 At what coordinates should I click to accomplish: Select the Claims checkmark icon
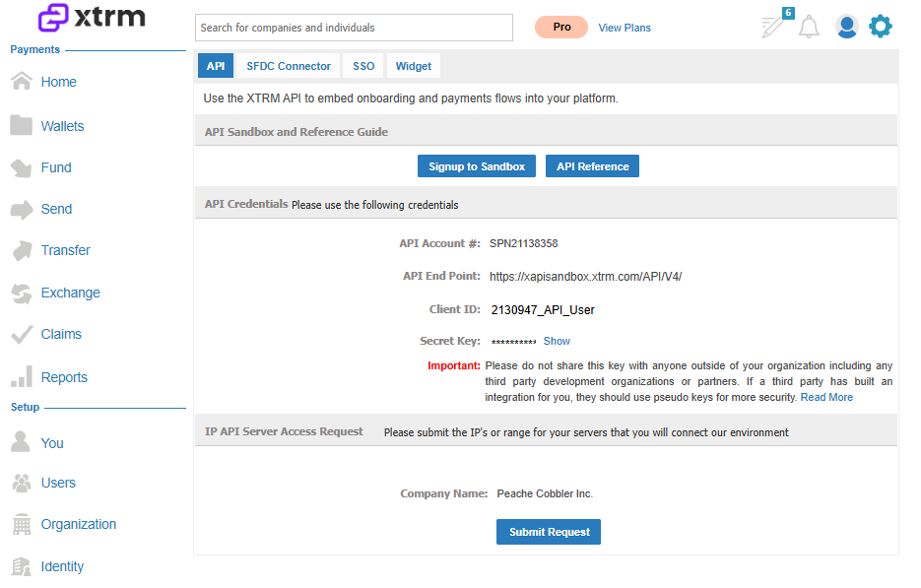pos(22,334)
